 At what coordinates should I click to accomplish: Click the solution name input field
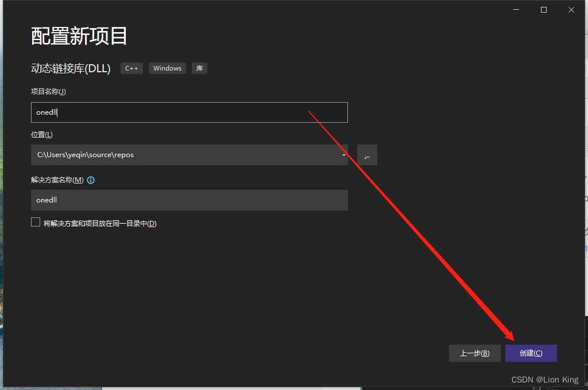(x=189, y=200)
